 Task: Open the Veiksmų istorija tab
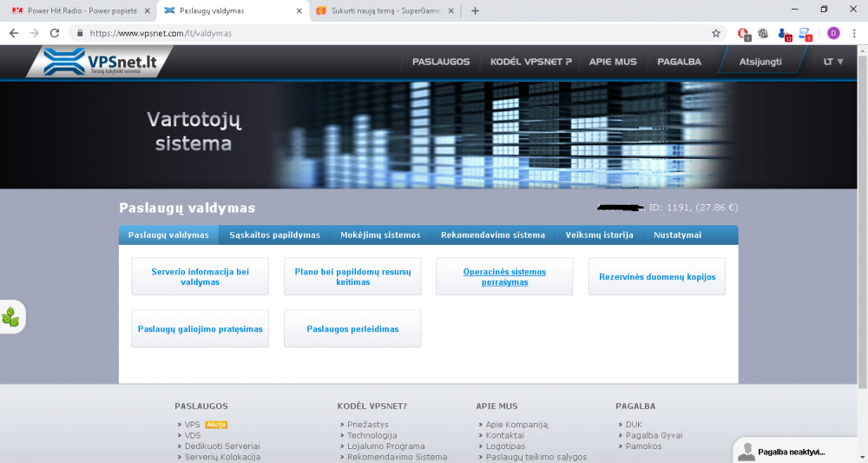pos(599,235)
